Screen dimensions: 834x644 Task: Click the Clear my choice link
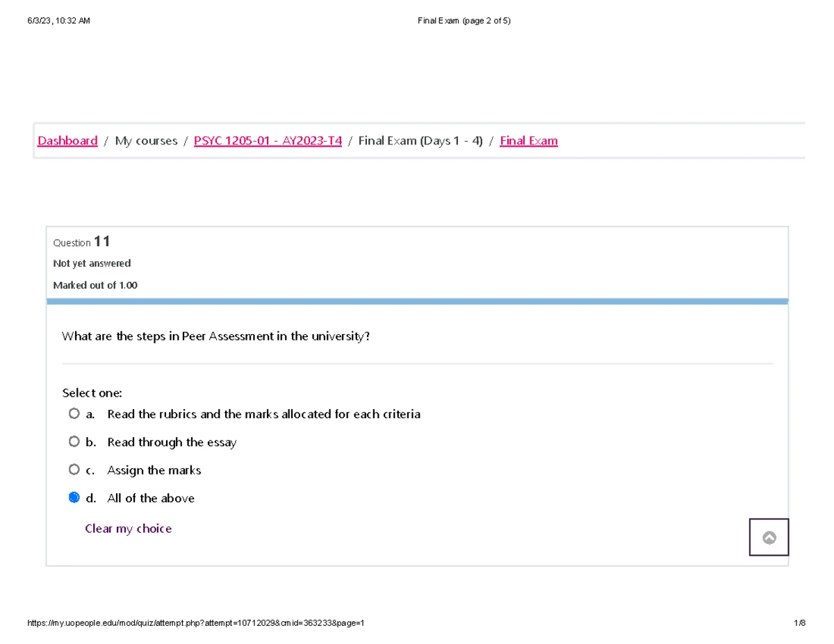pos(128,529)
